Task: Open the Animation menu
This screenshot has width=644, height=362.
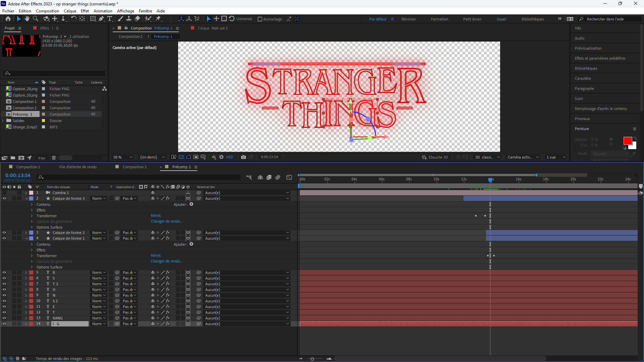Action: click(x=103, y=11)
